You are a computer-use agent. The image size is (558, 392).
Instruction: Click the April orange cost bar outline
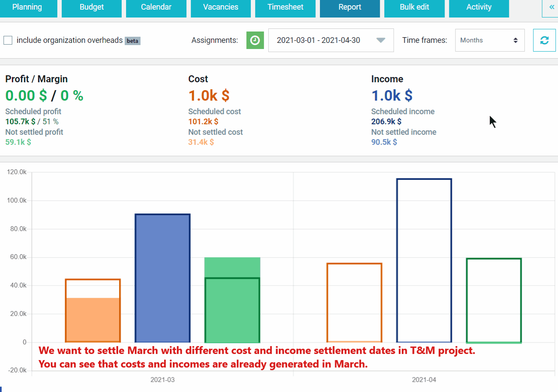[x=354, y=303]
